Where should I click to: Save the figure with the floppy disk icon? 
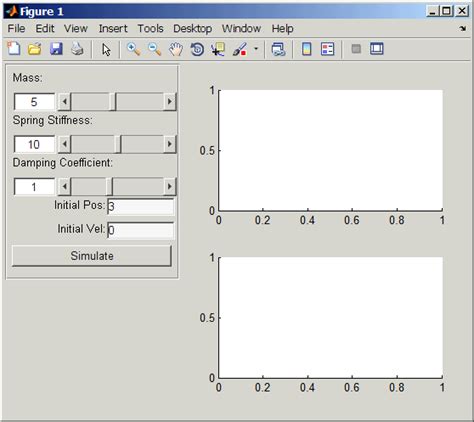pyautogui.click(x=56, y=49)
